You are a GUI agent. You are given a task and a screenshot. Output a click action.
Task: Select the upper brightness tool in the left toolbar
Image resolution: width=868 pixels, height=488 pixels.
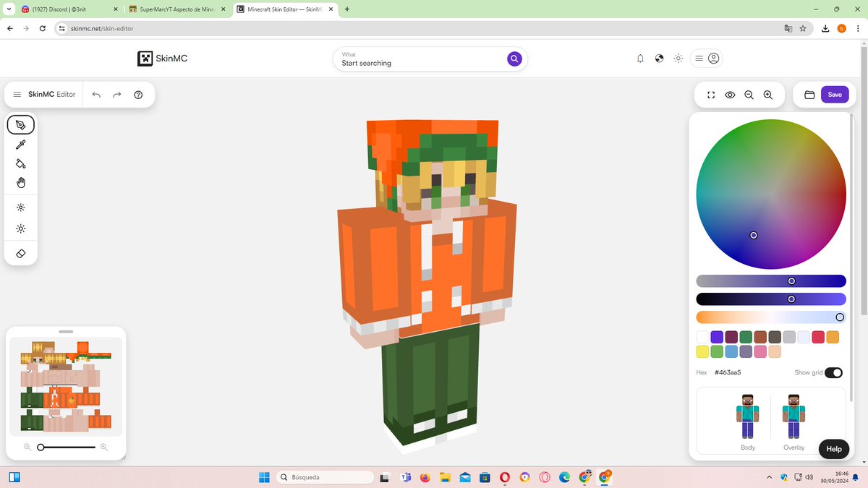21,207
